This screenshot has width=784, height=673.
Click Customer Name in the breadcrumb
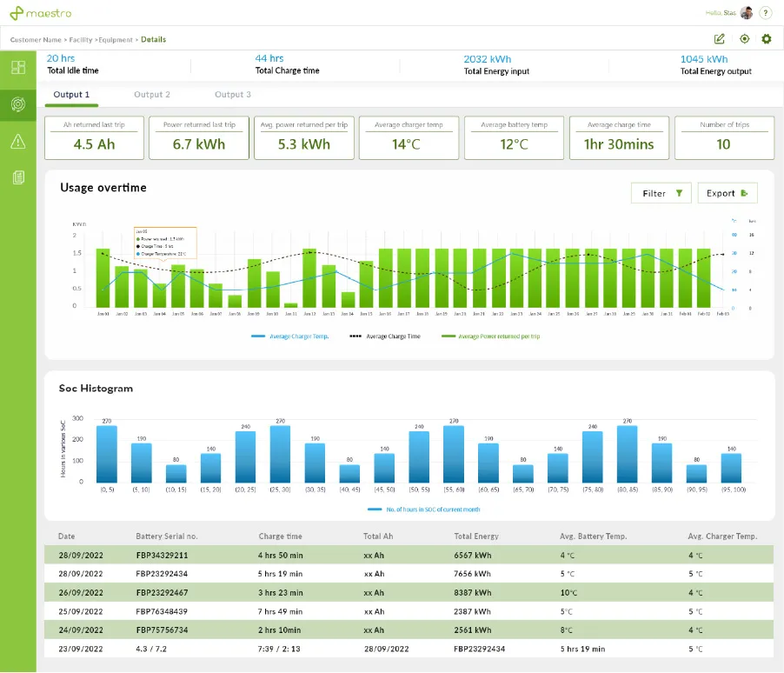(36, 40)
